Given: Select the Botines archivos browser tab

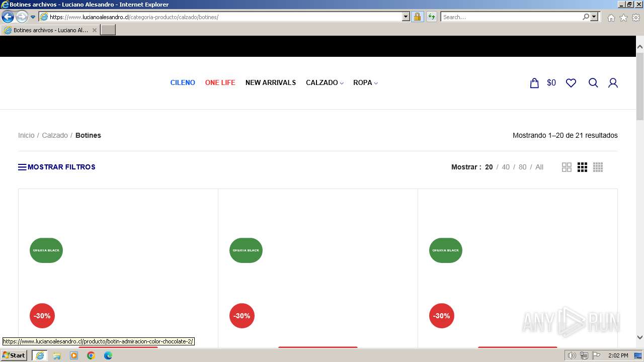Looking at the screenshot, I should 50,30.
